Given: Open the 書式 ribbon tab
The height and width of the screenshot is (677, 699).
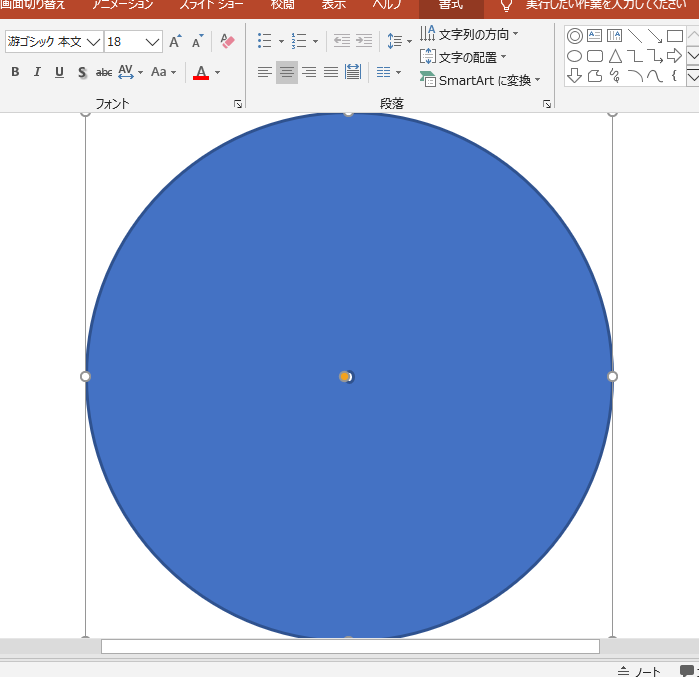Looking at the screenshot, I should tap(451, 5).
